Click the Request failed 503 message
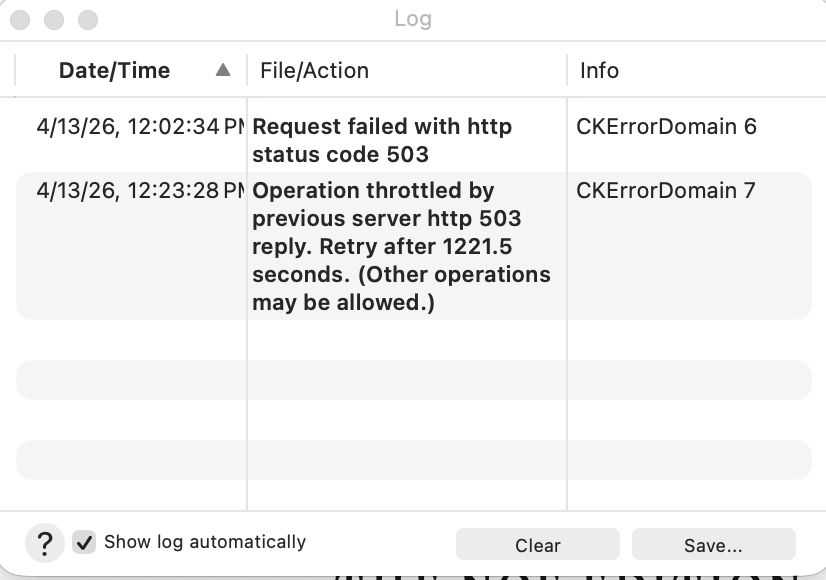Image resolution: width=826 pixels, height=580 pixels. point(381,141)
